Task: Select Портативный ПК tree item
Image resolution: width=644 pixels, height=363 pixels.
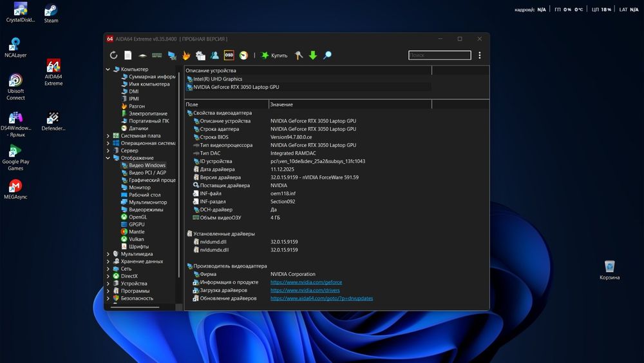Action: (145, 121)
